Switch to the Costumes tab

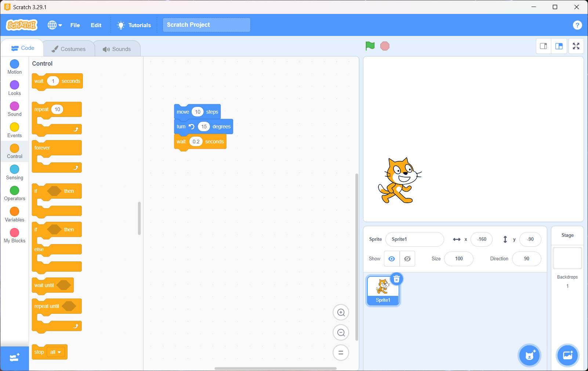point(69,49)
